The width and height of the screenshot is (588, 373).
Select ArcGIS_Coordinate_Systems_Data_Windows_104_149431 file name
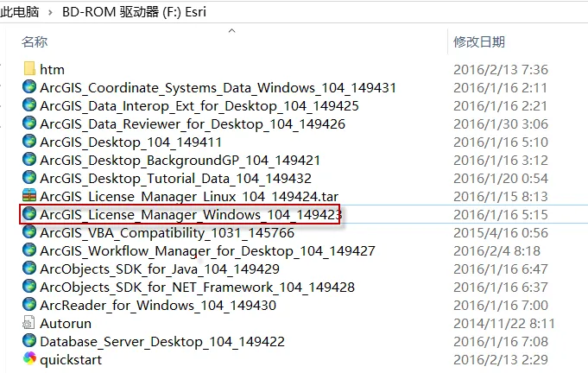[x=218, y=87]
